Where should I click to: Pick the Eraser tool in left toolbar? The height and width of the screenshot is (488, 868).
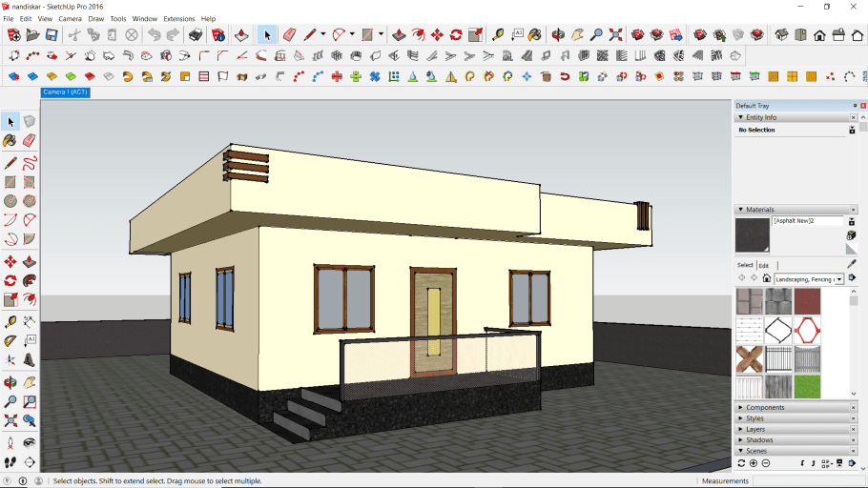click(30, 140)
